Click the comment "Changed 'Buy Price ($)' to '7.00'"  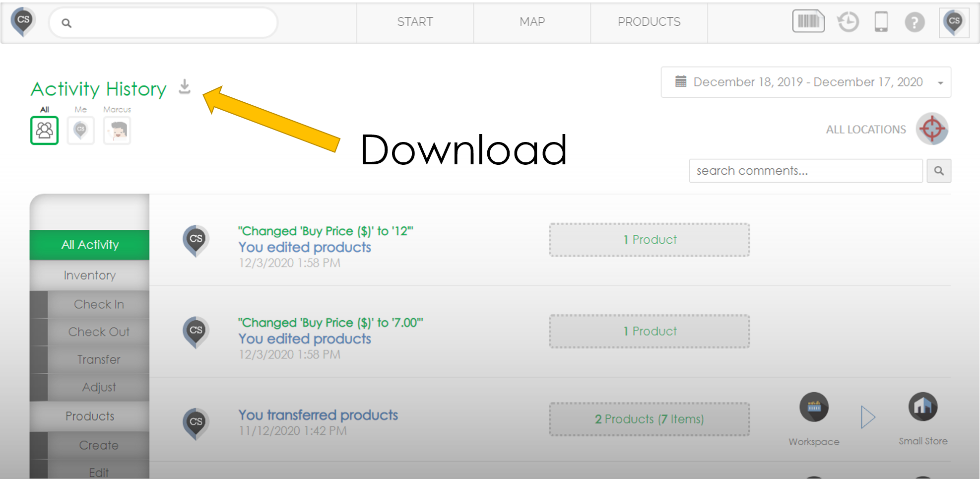coord(330,323)
